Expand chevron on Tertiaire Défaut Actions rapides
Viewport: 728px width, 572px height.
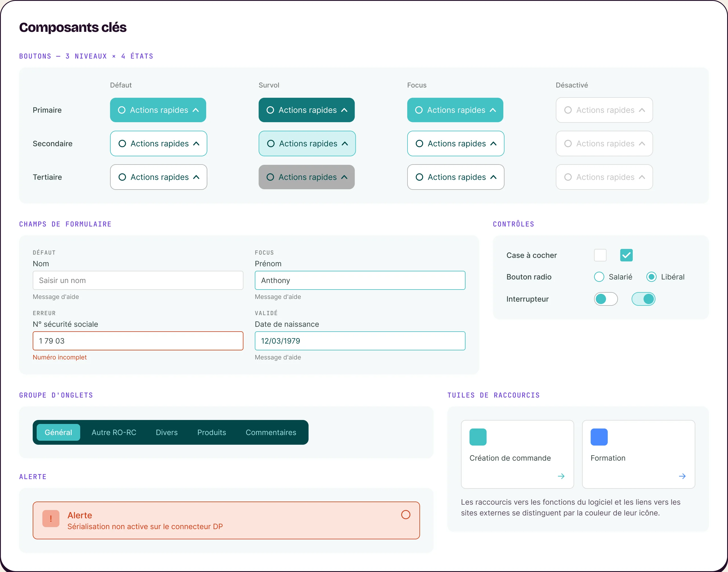(197, 177)
